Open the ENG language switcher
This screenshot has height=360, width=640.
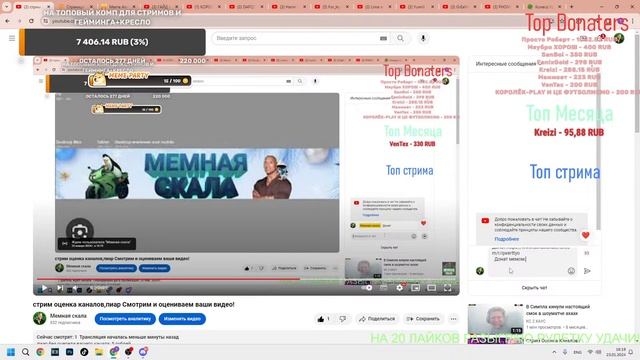tap(578, 352)
